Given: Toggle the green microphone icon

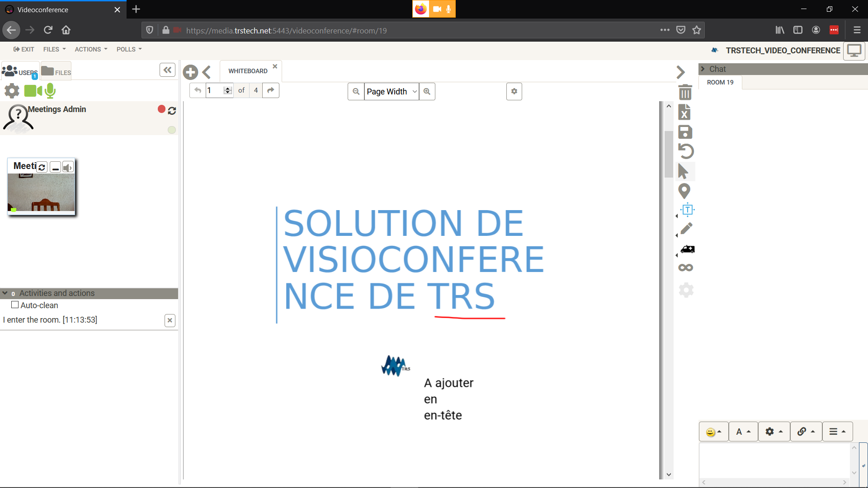Looking at the screenshot, I should tap(50, 91).
